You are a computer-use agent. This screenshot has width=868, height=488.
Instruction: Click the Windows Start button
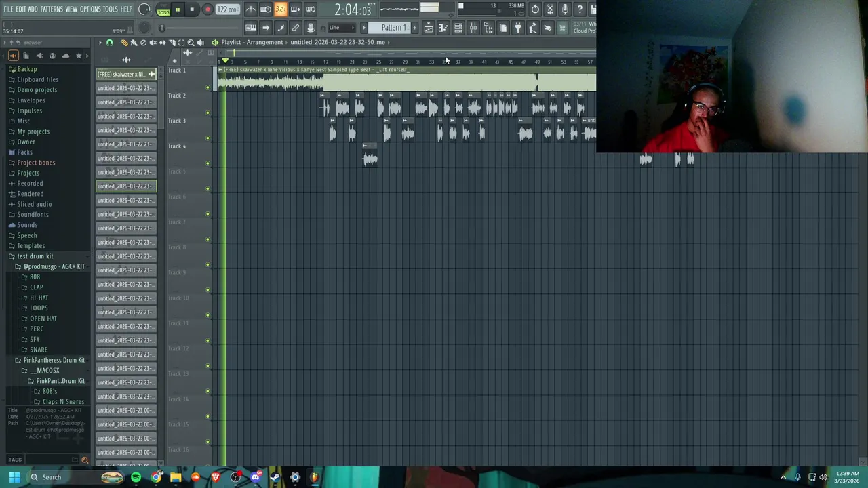coord(14,477)
